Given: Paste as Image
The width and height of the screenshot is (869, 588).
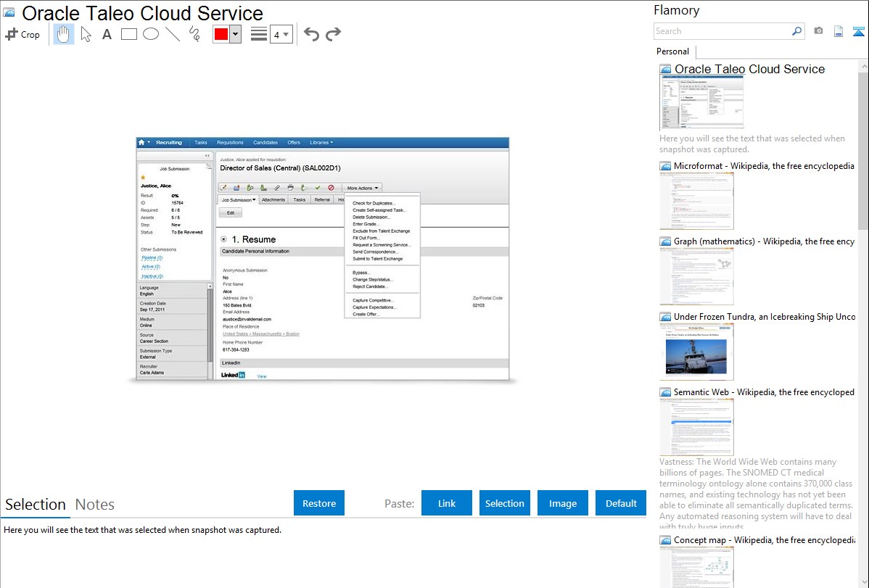Looking at the screenshot, I should [562, 503].
